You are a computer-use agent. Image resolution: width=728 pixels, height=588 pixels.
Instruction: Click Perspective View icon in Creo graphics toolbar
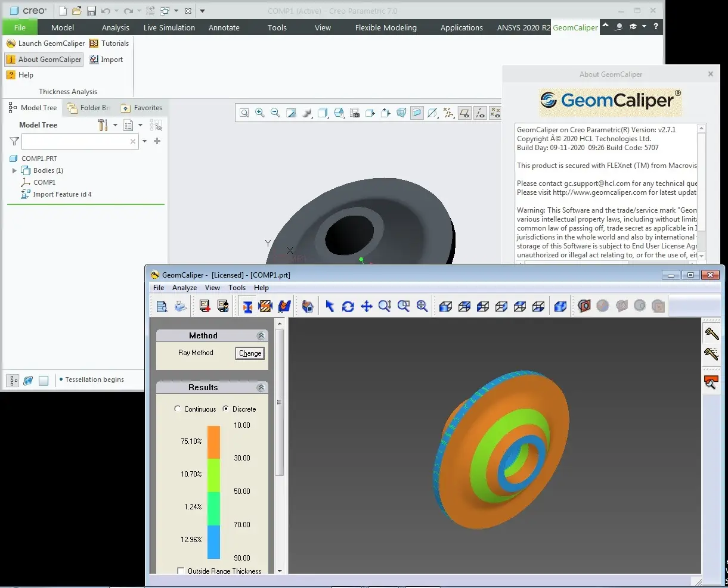click(x=401, y=113)
